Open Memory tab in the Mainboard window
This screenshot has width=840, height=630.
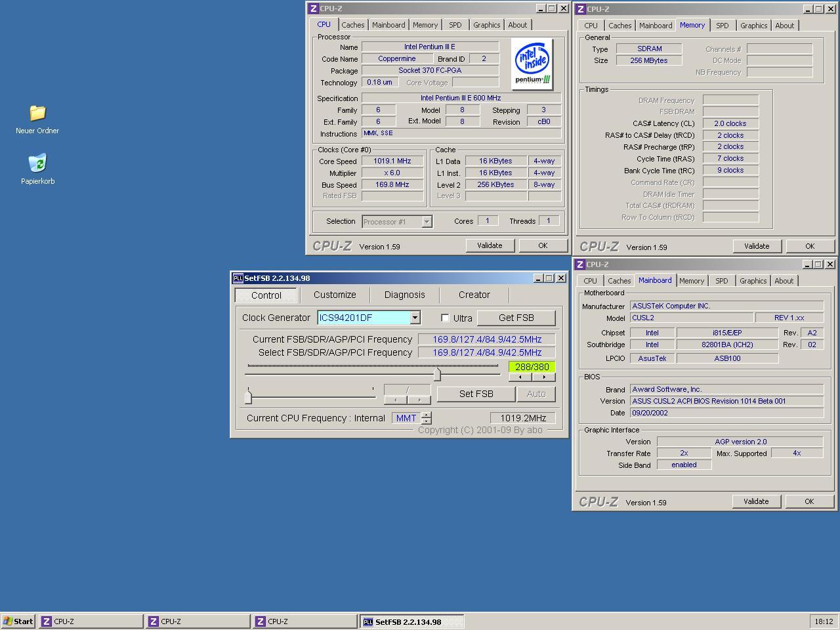point(692,281)
